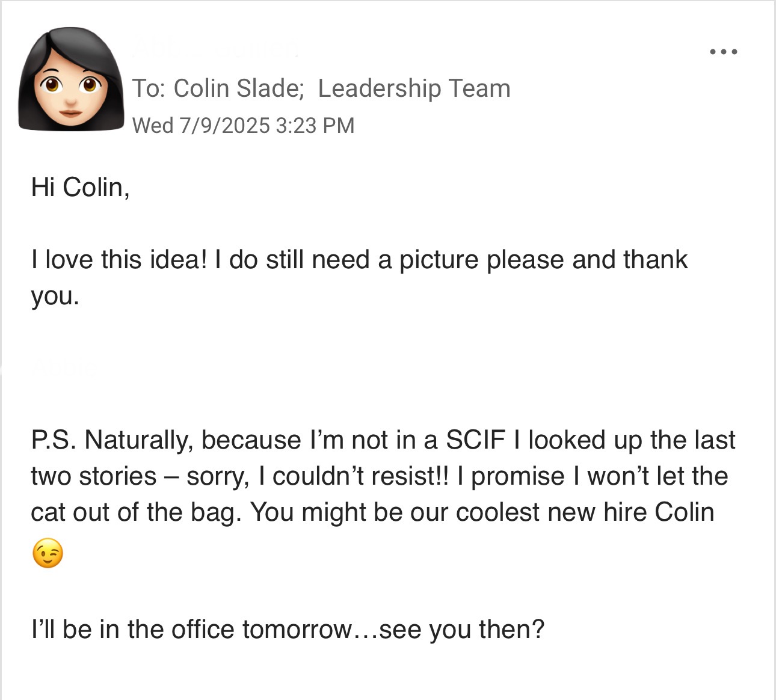Select recipient Colin Slade
The height and width of the screenshot is (700, 776).
238,88
